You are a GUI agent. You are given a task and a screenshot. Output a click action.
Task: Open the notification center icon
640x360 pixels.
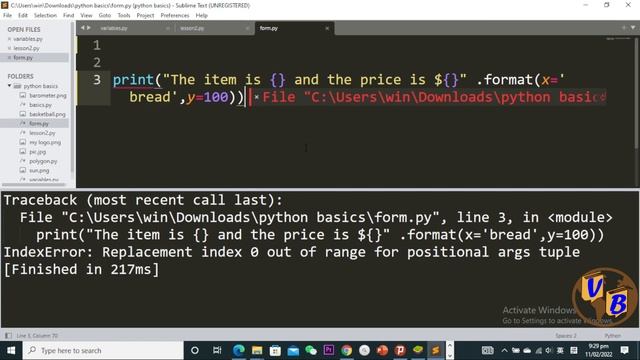tap(624, 350)
